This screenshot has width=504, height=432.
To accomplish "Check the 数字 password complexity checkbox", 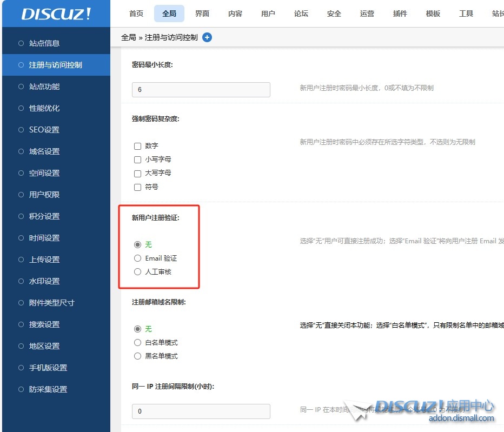I will 137,146.
